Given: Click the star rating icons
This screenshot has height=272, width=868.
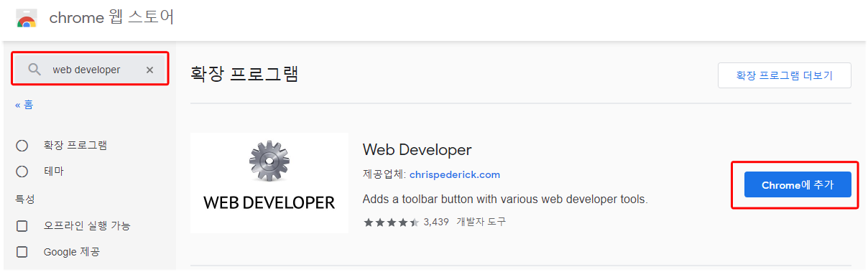Looking at the screenshot, I should (x=391, y=222).
